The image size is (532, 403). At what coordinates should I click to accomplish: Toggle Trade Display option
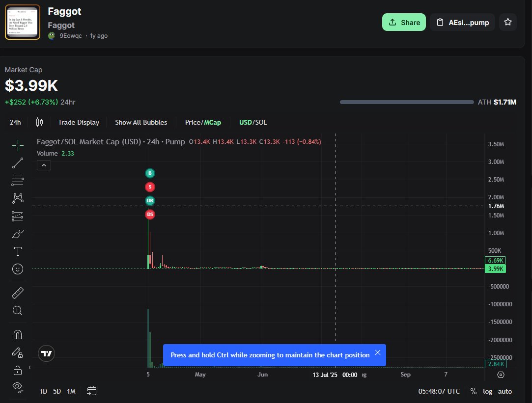(79, 122)
